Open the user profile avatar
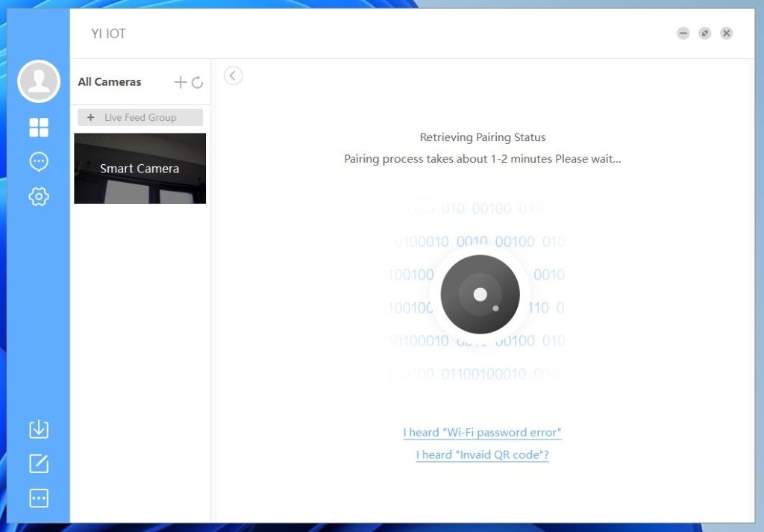The width and height of the screenshot is (764, 532). pyautogui.click(x=39, y=81)
